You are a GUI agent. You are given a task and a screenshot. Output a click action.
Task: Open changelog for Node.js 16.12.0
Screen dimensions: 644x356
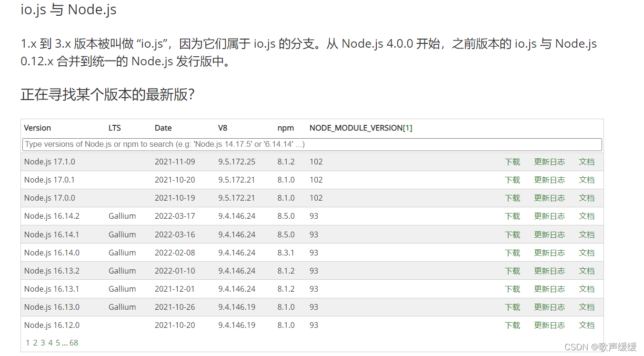549,325
